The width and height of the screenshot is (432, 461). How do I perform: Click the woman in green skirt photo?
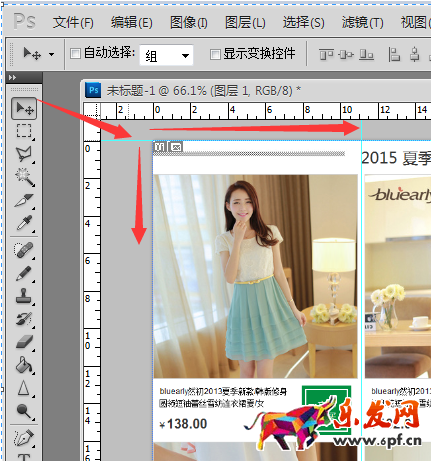point(256,276)
